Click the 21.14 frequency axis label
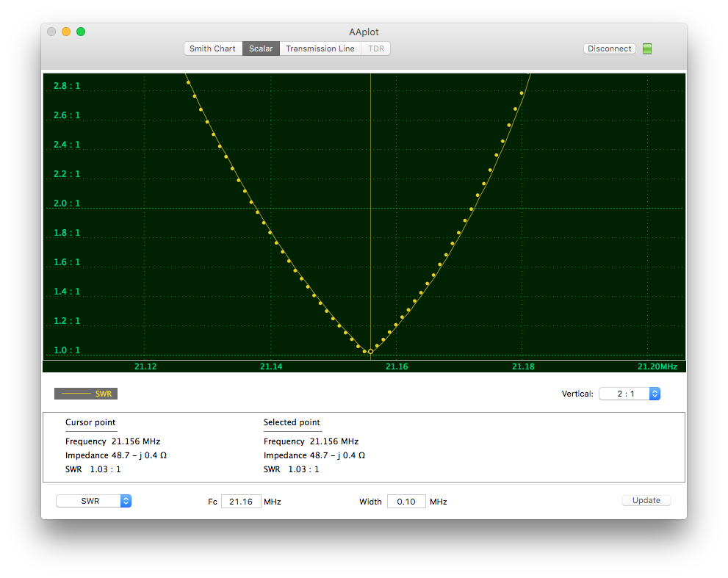The width and height of the screenshot is (728, 578). [271, 366]
